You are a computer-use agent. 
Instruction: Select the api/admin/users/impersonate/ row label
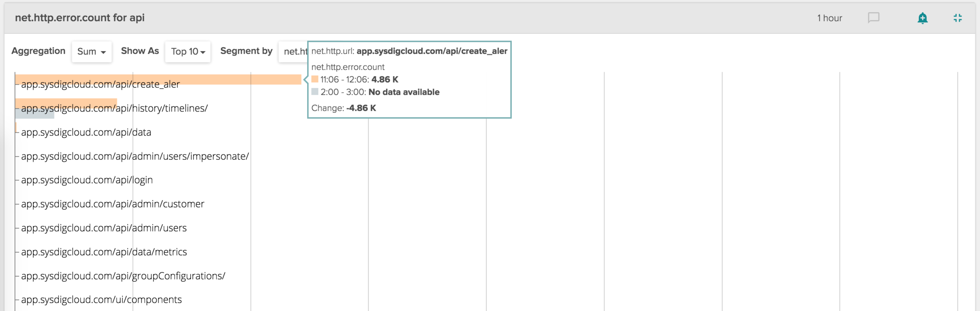click(x=135, y=156)
